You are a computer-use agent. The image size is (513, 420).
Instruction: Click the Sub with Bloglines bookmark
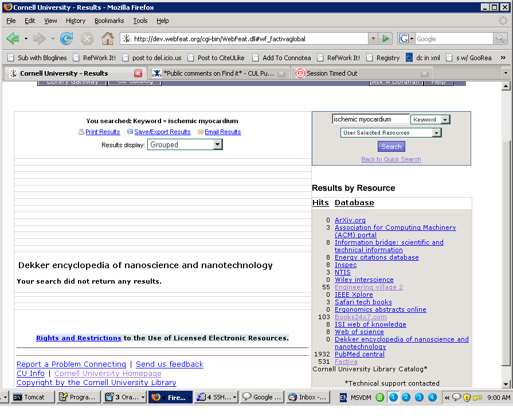pos(37,57)
